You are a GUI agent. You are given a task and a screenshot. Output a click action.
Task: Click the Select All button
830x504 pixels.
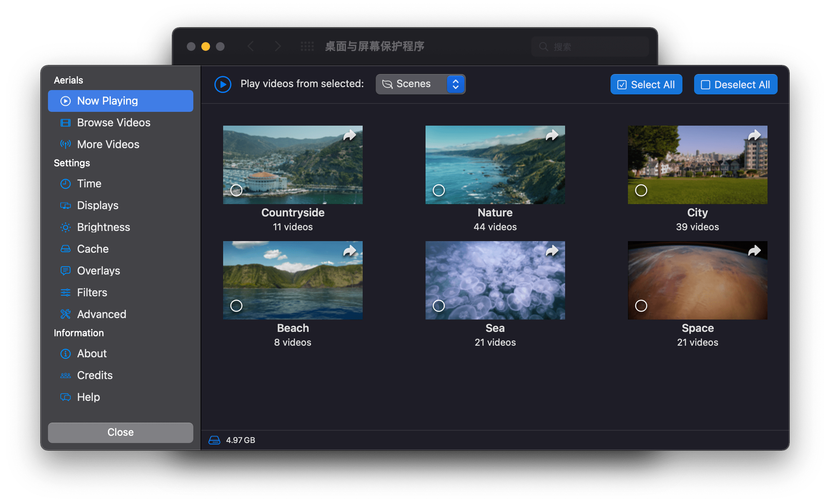[646, 84]
